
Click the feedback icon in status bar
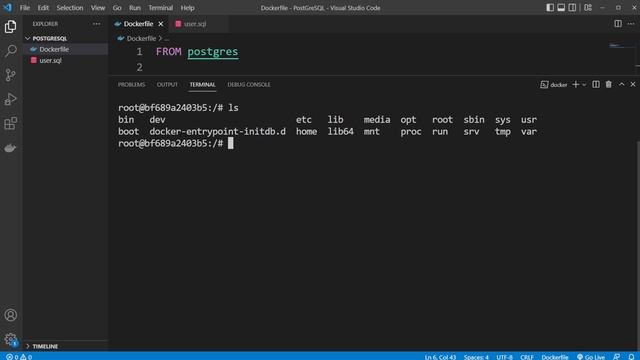click(x=617, y=357)
